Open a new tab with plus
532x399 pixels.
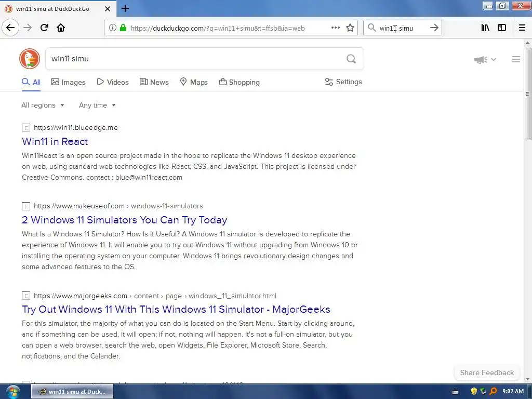pos(125,8)
